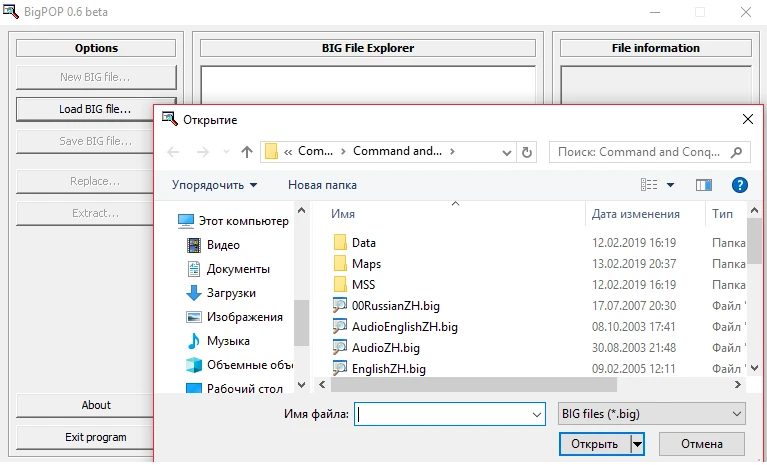Click Exit program in BigPOP window
767x465 pixels.
[96, 438]
